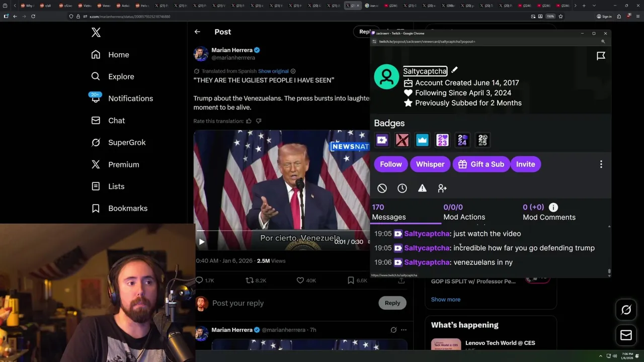Click the X.com address bar URL
644x362 pixels.
tap(130, 17)
